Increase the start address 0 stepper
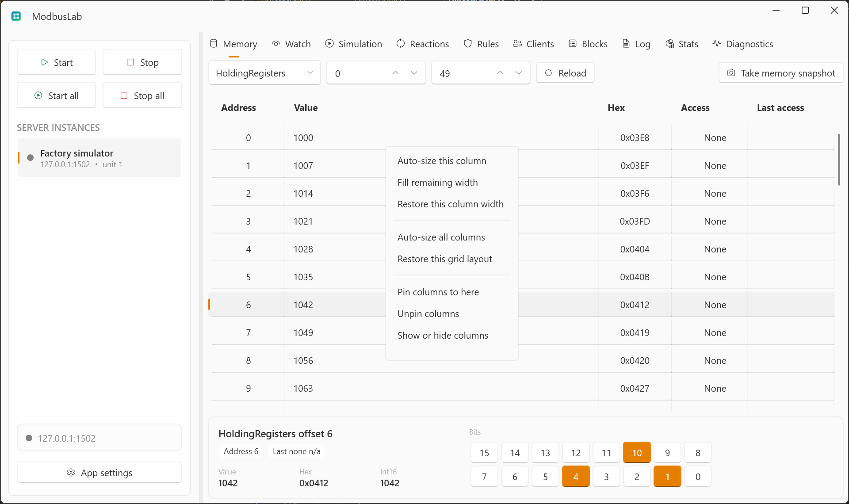This screenshot has width=849, height=504. point(396,73)
